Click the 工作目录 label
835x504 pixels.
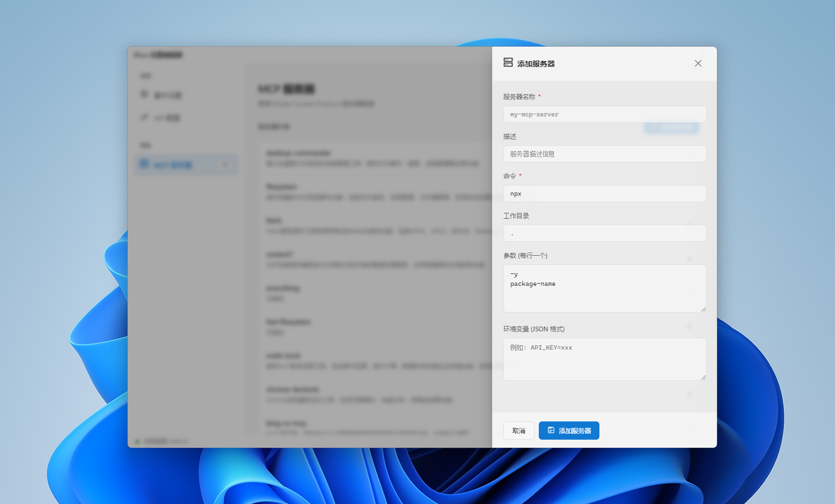point(516,216)
